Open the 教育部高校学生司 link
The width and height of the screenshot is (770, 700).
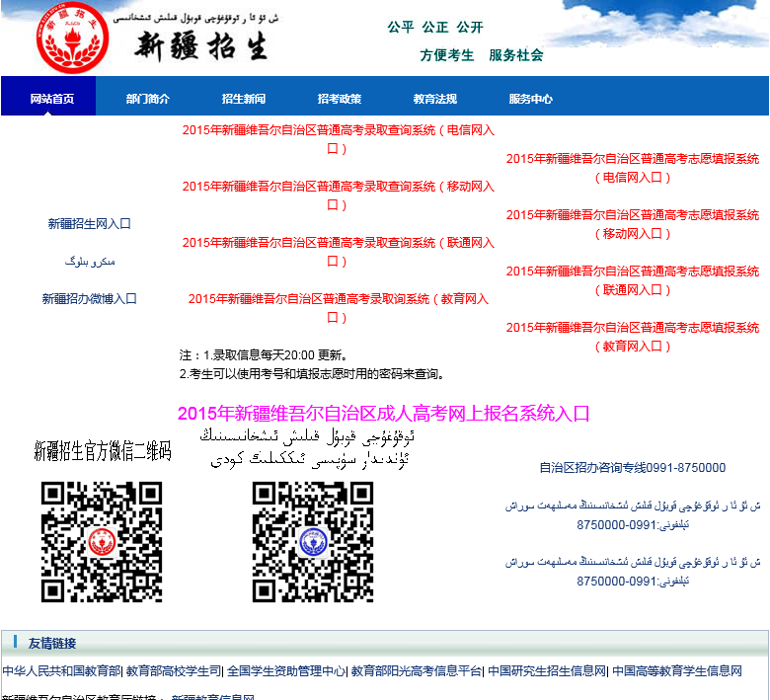(174, 671)
